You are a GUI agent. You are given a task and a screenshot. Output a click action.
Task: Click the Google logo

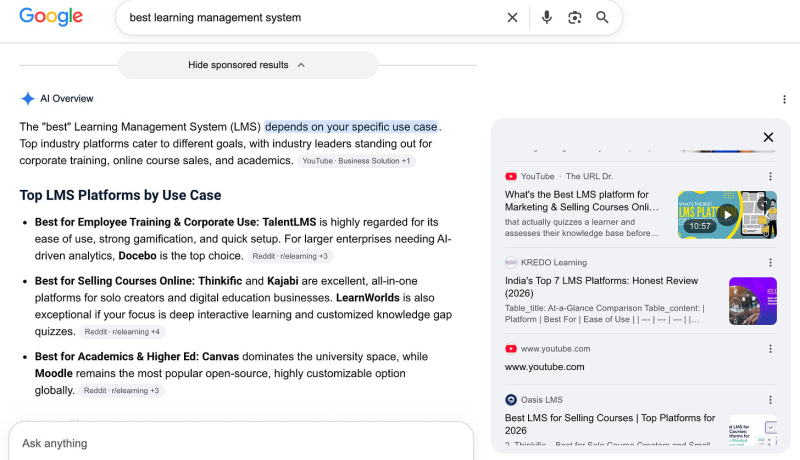click(51, 17)
